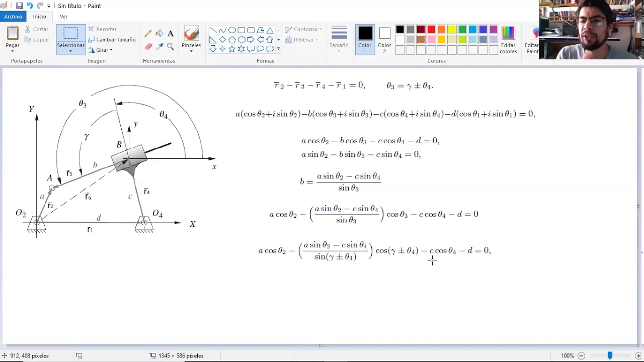Select the Rounded rectangle shape
Image resolution: width=644 pixels, height=362 pixels.
click(251, 30)
